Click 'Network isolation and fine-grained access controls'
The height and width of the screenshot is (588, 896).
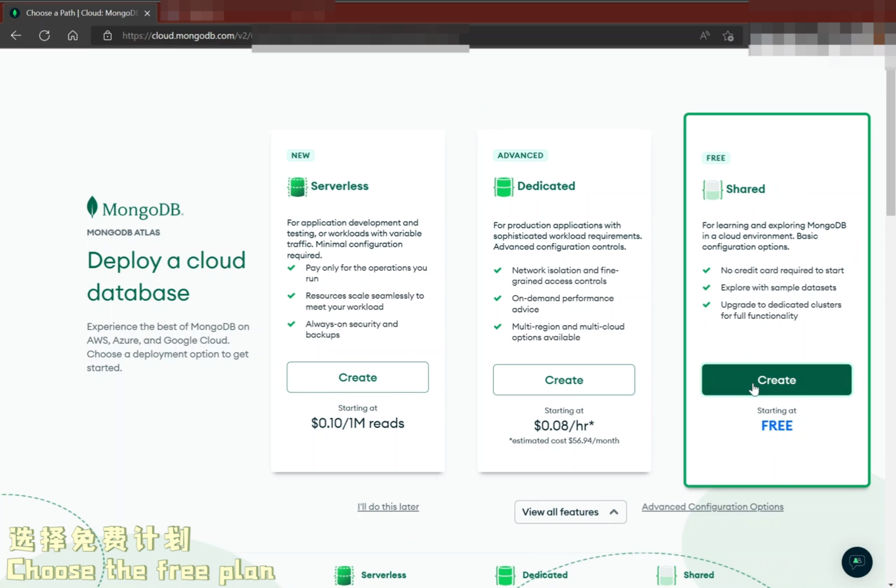(x=565, y=276)
